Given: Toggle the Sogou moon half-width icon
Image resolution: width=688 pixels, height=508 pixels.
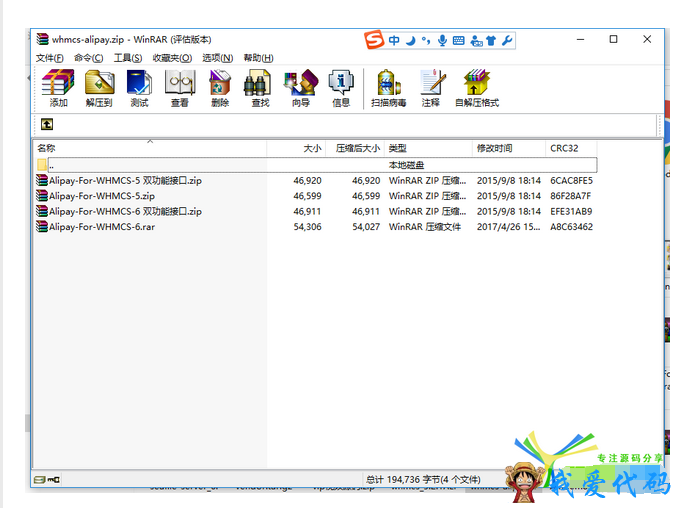Looking at the screenshot, I should tap(411, 41).
